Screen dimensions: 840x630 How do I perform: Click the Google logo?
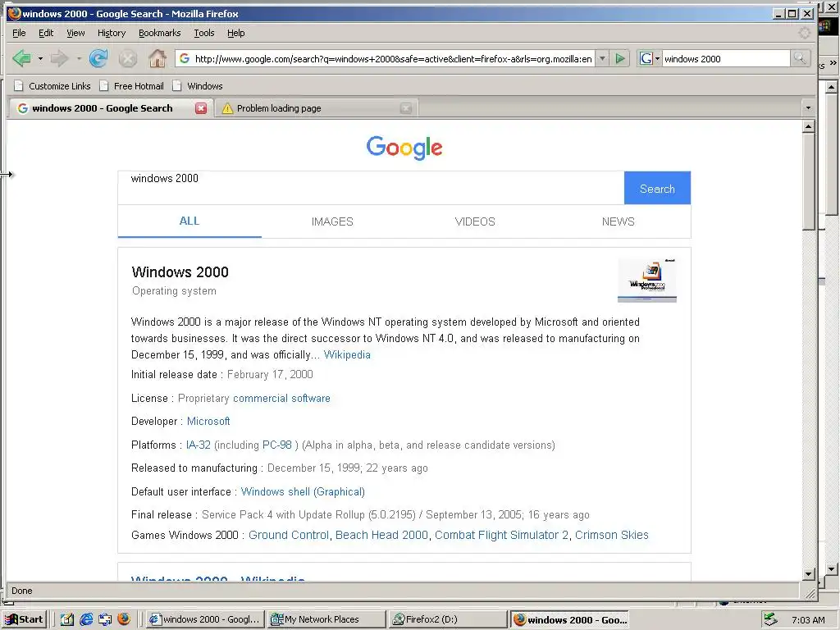click(404, 148)
